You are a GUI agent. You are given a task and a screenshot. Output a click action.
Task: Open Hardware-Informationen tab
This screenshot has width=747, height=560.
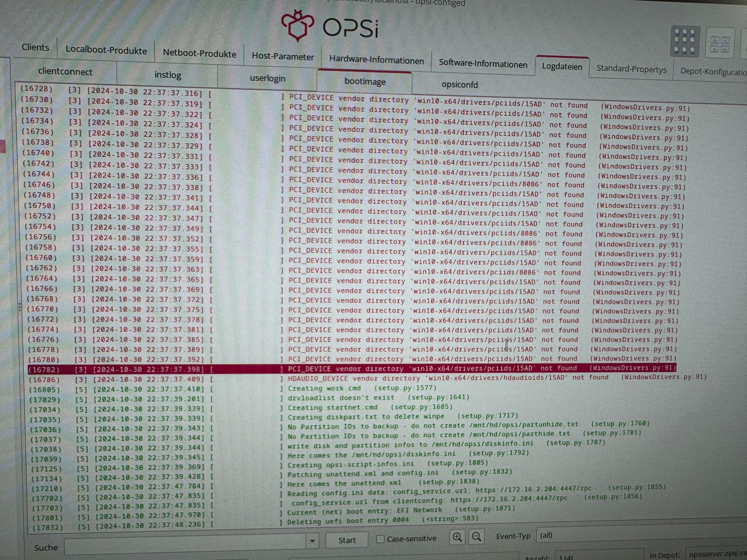pyautogui.click(x=376, y=61)
